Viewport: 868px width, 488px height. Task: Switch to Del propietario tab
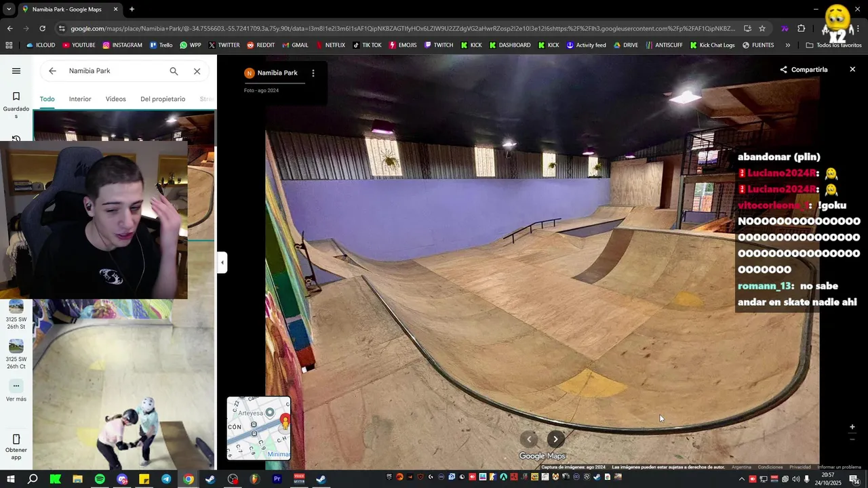(x=163, y=99)
